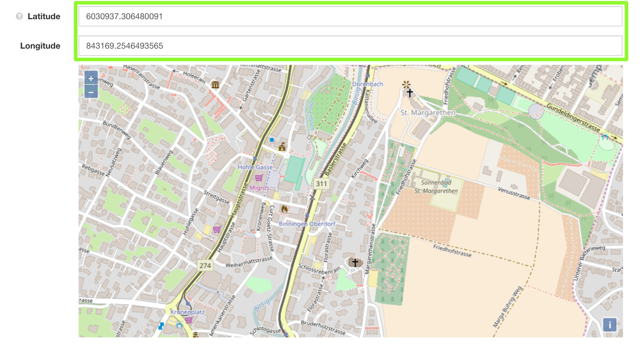Click the route 311 shield on the map
This screenshot has width=644, height=350.
pyautogui.click(x=321, y=184)
